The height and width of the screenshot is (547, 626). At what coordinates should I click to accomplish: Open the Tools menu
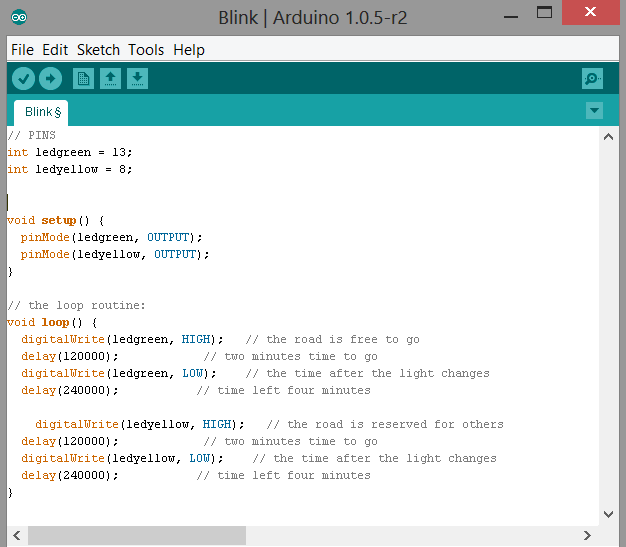click(146, 50)
